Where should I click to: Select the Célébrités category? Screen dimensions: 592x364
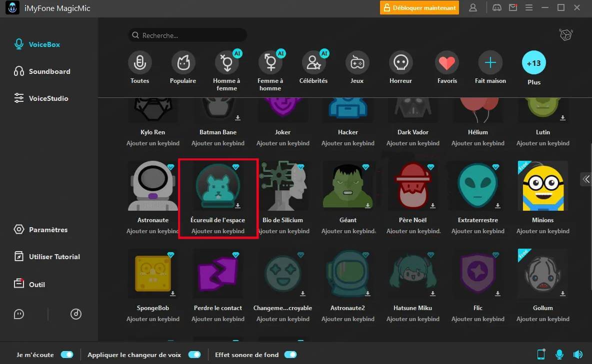313,68
